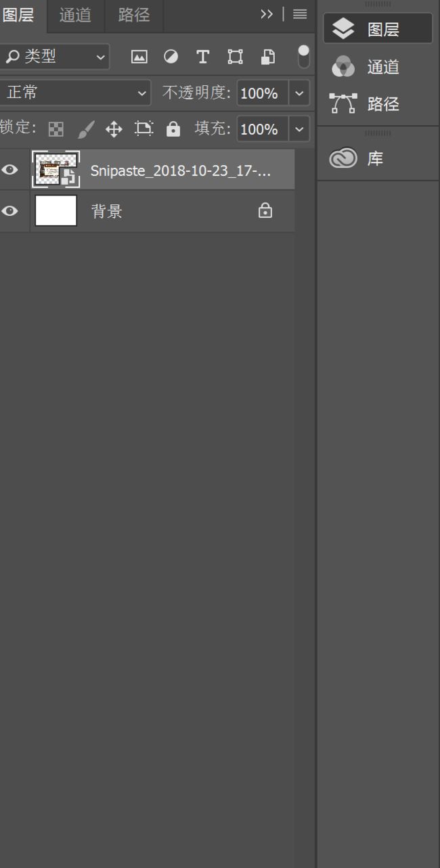Filter for smart objects icon
This screenshot has height=868, width=440.
tap(268, 57)
